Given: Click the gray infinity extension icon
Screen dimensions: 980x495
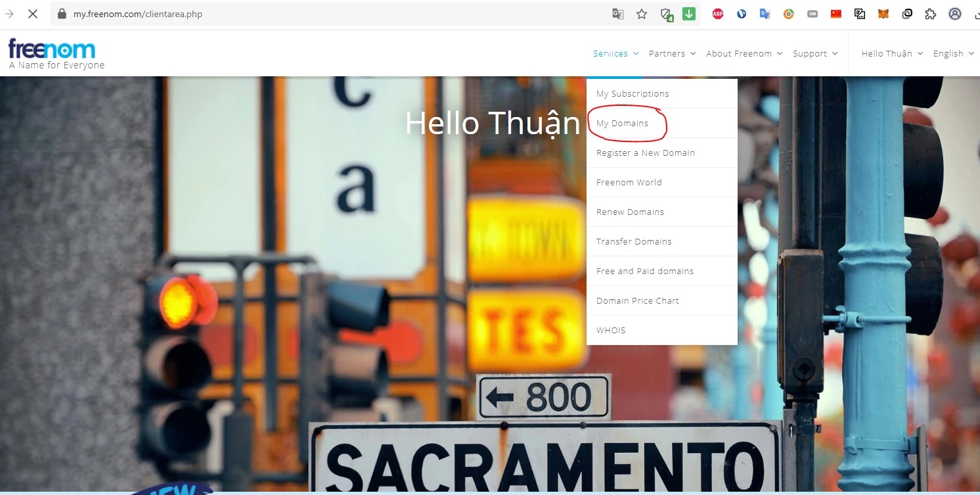Looking at the screenshot, I should [x=813, y=14].
